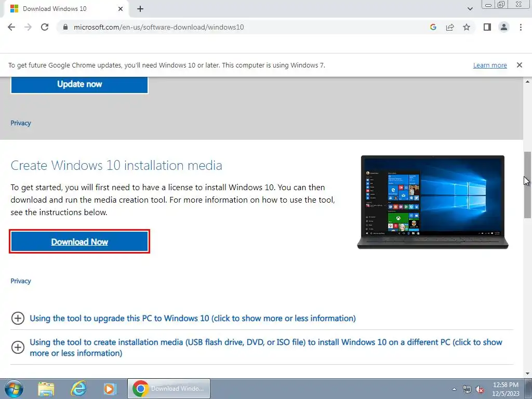This screenshot has height=399, width=532.
Task: Open the Chrome profile avatar
Action: click(x=504, y=27)
